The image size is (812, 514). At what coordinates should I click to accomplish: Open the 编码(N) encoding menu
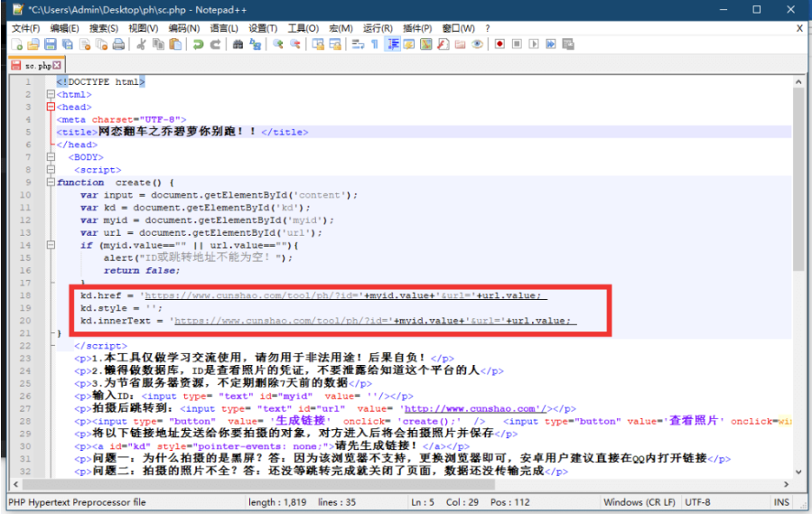183,28
